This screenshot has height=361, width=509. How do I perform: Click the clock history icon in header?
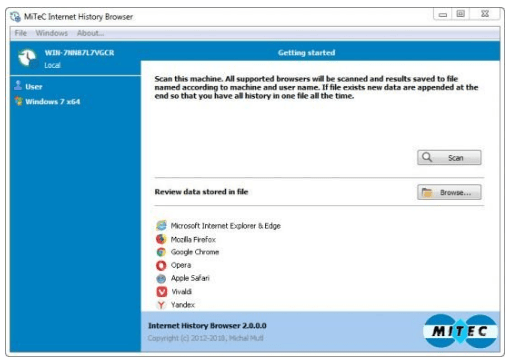27,58
